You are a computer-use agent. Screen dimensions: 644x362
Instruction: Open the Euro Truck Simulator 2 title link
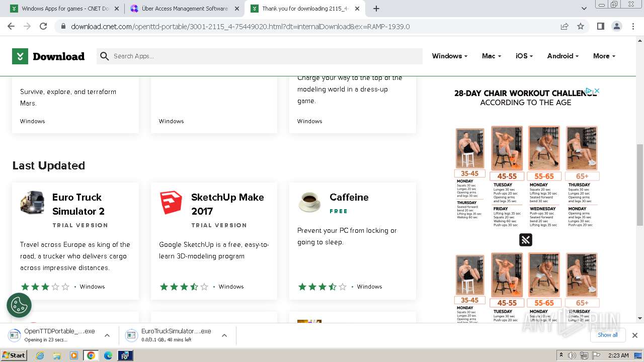coord(78,204)
